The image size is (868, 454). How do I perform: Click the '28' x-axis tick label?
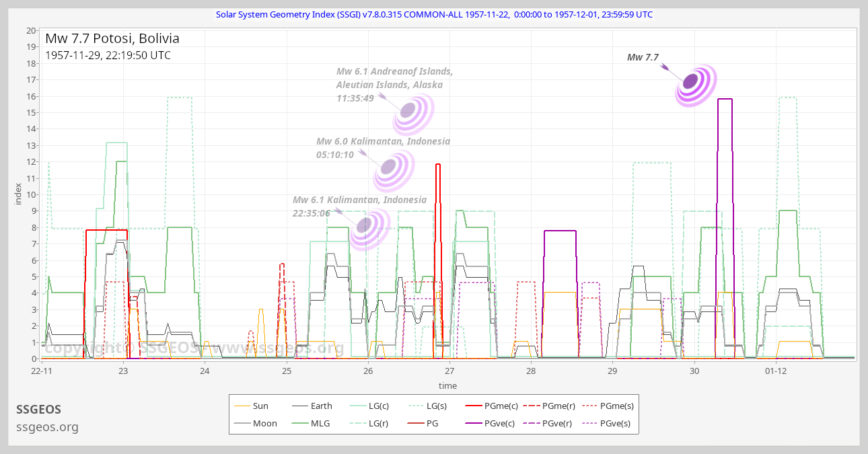pos(531,371)
